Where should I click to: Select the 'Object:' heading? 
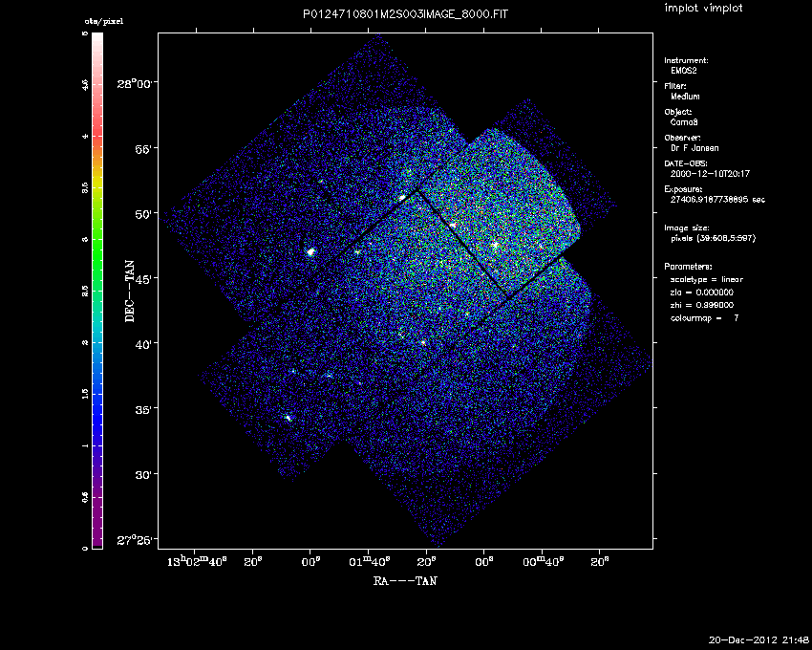pyautogui.click(x=678, y=112)
